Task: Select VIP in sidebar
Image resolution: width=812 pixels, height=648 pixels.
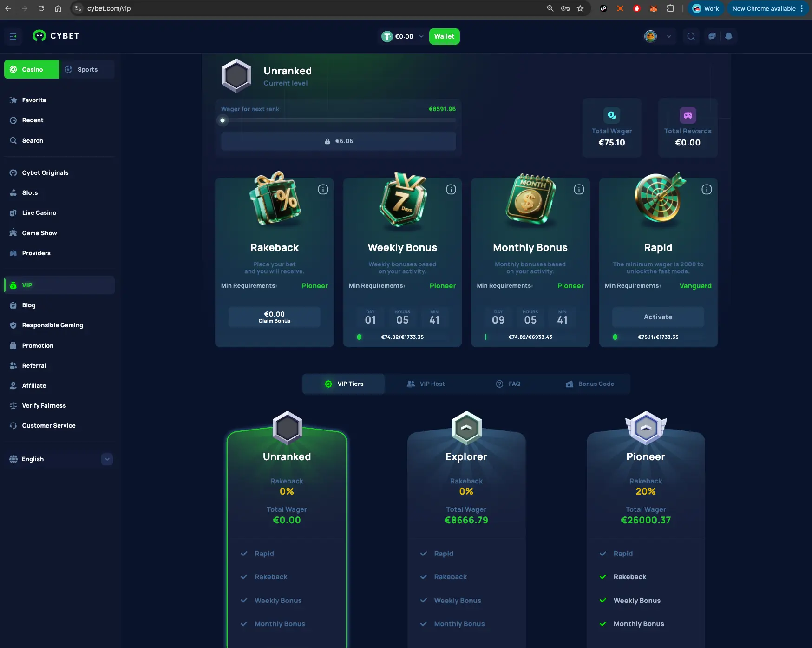Action: tap(59, 285)
